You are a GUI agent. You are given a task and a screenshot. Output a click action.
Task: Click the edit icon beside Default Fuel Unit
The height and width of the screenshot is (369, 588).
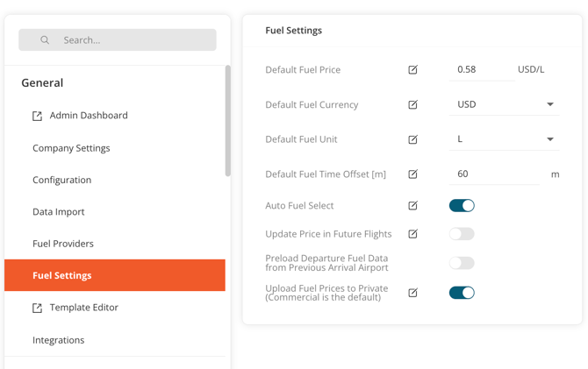[x=412, y=139]
